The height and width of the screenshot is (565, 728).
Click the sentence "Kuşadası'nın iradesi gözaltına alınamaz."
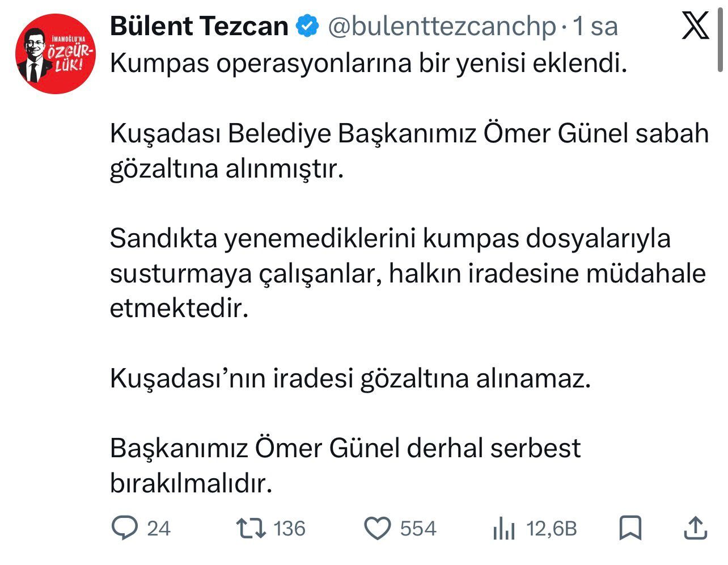(x=350, y=378)
